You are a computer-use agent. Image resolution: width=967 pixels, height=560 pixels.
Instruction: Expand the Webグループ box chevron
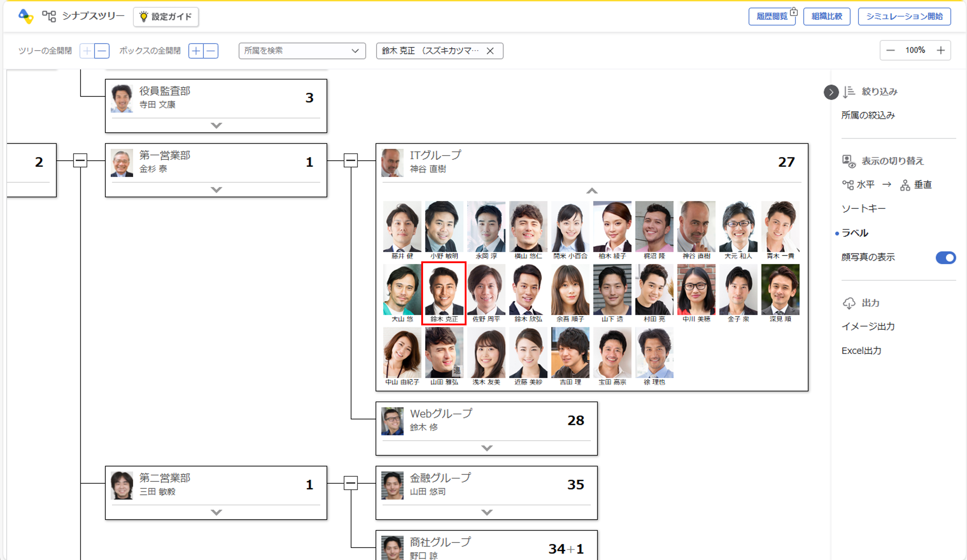pos(487,448)
